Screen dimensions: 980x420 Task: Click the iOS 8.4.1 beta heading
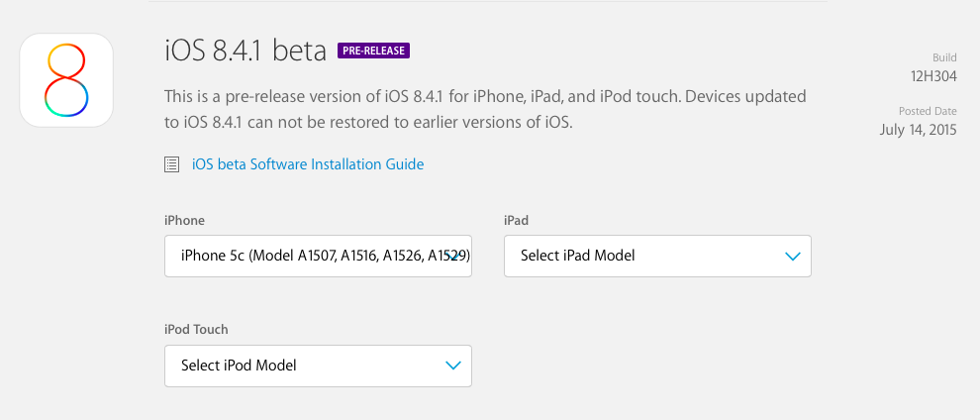pos(245,52)
